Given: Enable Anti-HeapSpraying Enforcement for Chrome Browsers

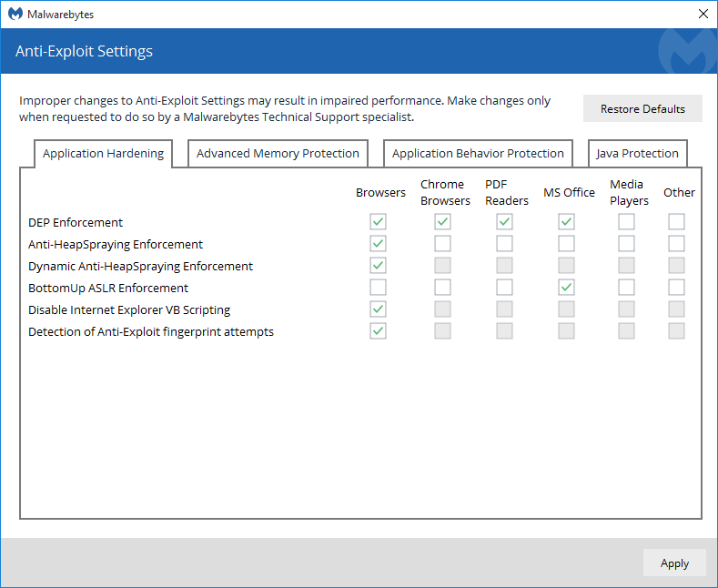Looking at the screenshot, I should pos(442,244).
